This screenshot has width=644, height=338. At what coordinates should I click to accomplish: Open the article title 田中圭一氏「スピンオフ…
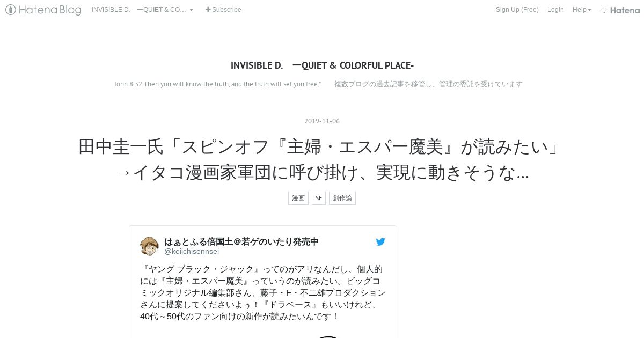[x=322, y=160]
